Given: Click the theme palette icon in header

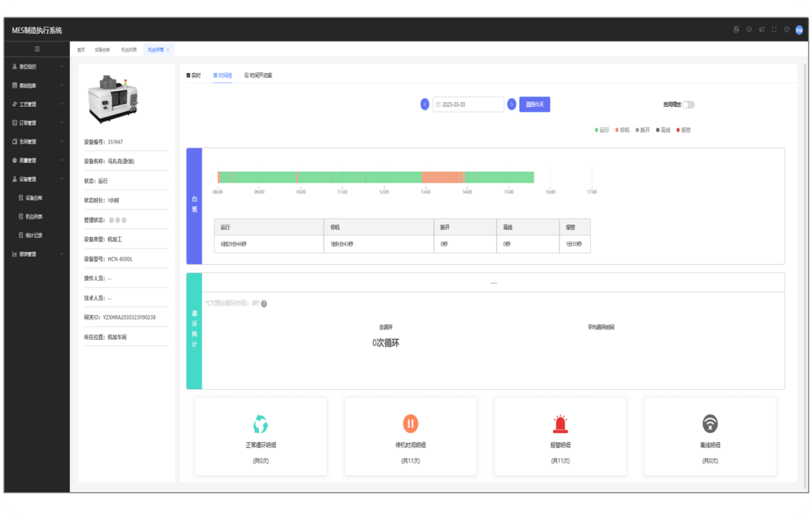Looking at the screenshot, I should 787,29.
